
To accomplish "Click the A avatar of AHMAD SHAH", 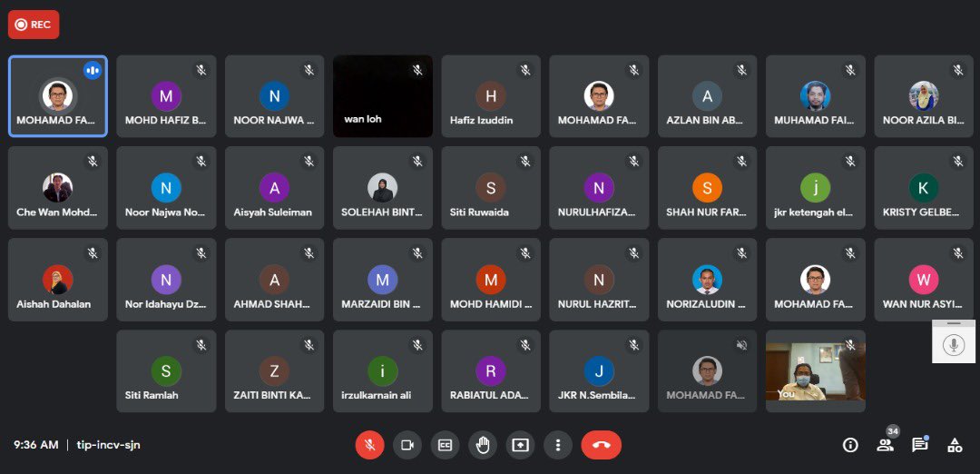I will coord(274,280).
